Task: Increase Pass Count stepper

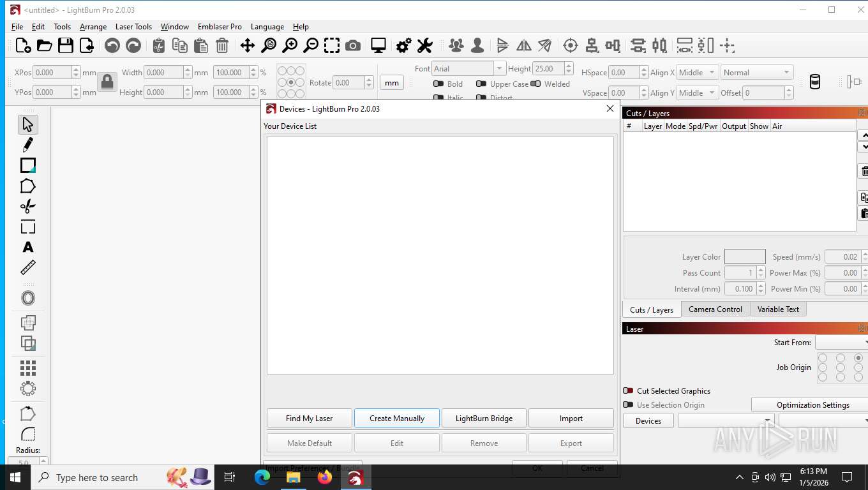Action: [x=761, y=269]
